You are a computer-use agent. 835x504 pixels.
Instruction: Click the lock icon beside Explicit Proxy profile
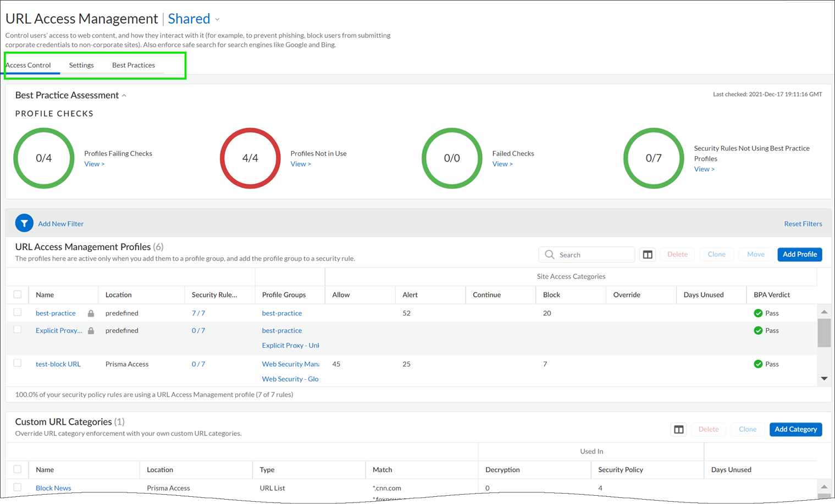click(x=91, y=331)
